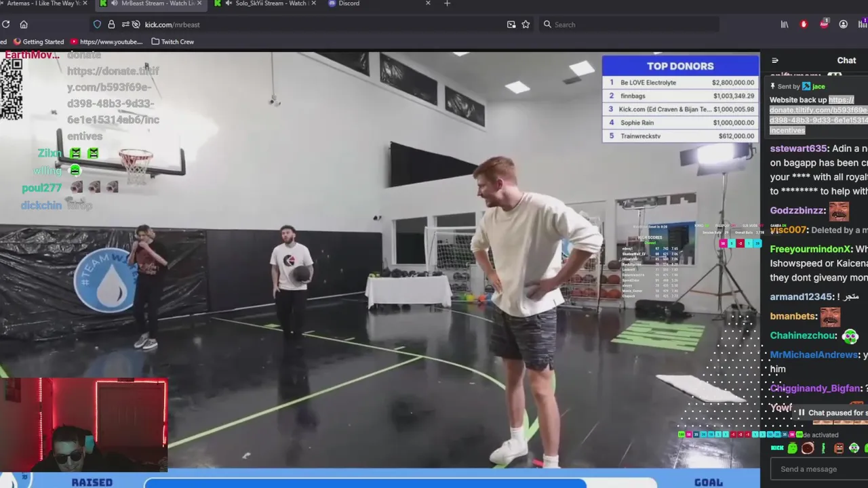Open the browser Library icon
Screen dimensions: 868x488
tap(785, 24)
